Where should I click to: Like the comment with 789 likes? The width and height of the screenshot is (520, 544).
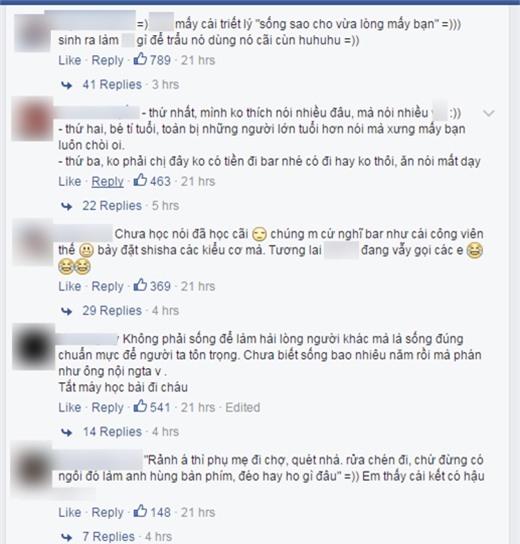coord(70,60)
